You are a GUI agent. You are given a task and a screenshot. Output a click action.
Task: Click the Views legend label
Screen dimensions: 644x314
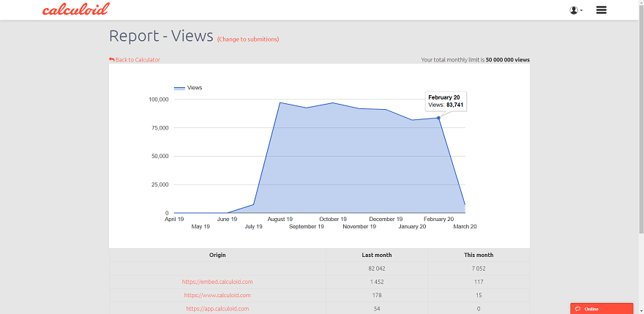tap(195, 88)
